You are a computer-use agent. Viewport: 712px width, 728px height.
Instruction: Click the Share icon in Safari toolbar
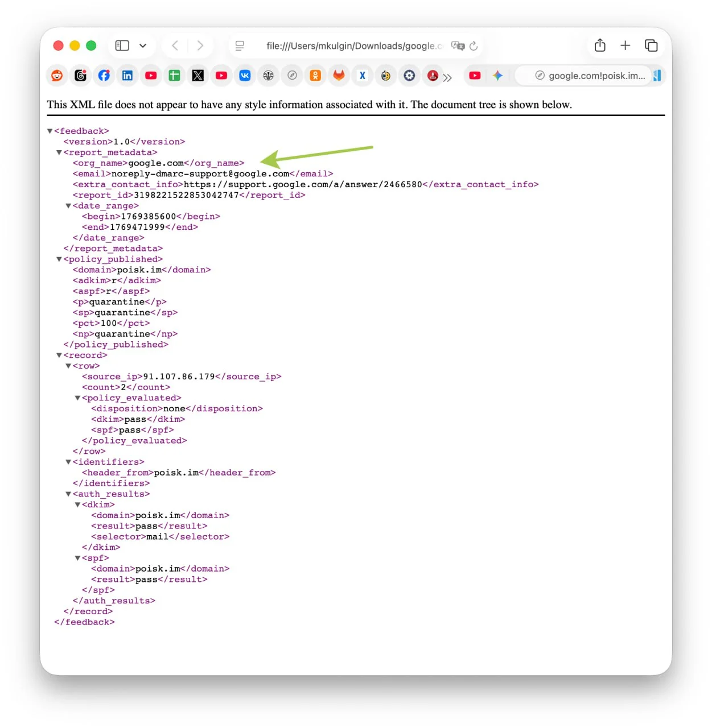pyautogui.click(x=600, y=45)
